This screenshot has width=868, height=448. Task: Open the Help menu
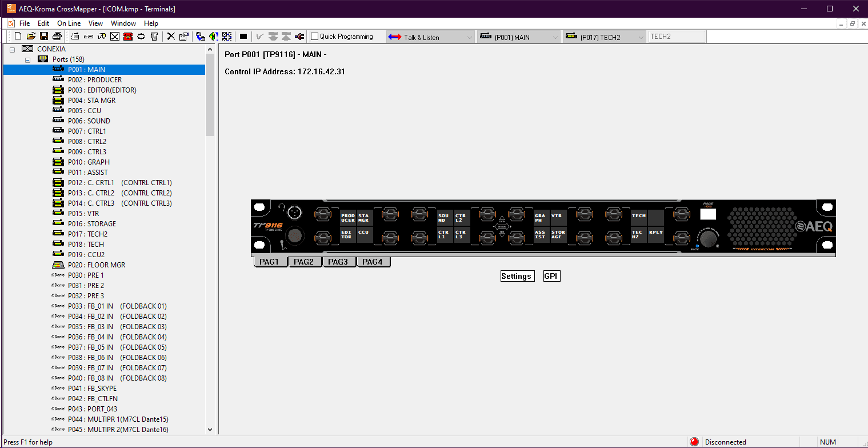pyautogui.click(x=151, y=23)
